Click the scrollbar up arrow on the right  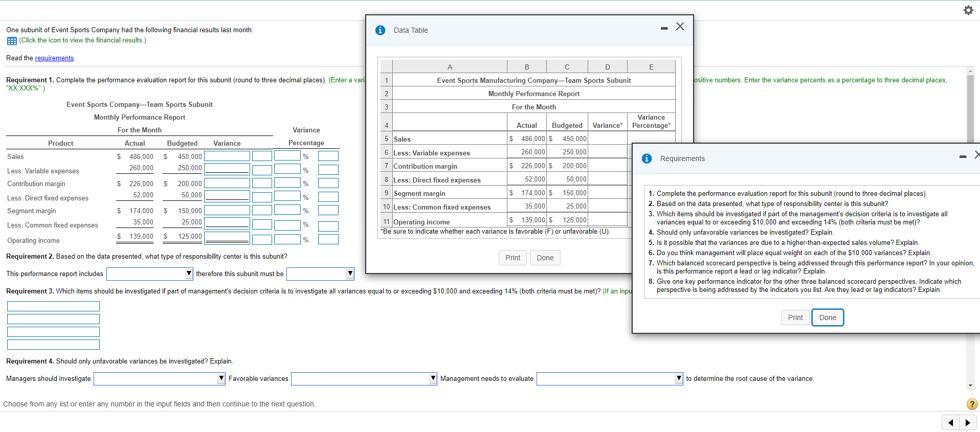pos(970,71)
